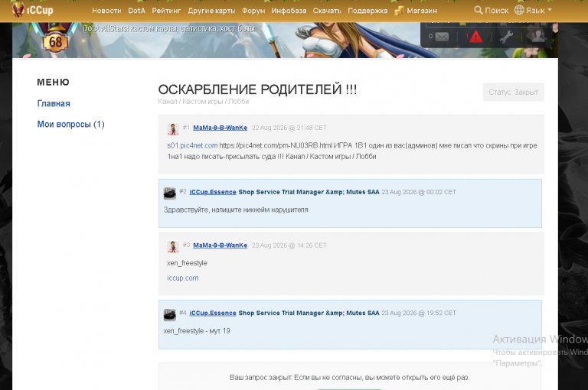Image resolution: width=588 pixels, height=390 pixels.
Task: Open the Поддержка menu
Action: 367,11
